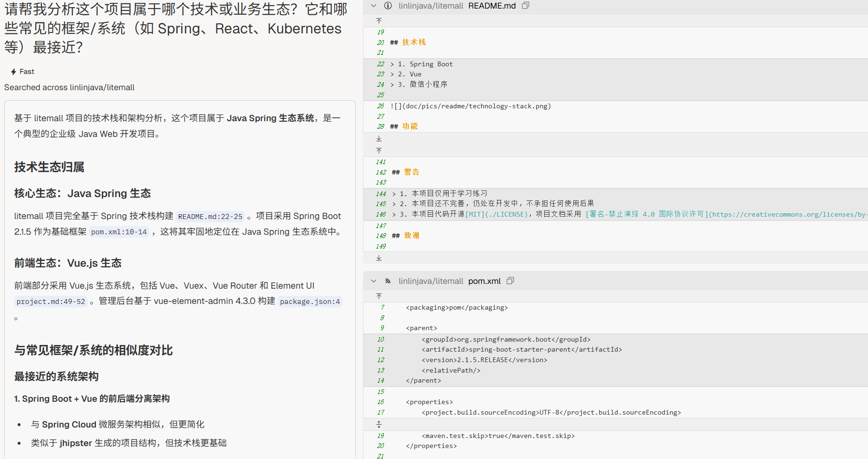Expand hidden pom.xml lines between 17 and 19
868x459 pixels.
(x=379, y=424)
